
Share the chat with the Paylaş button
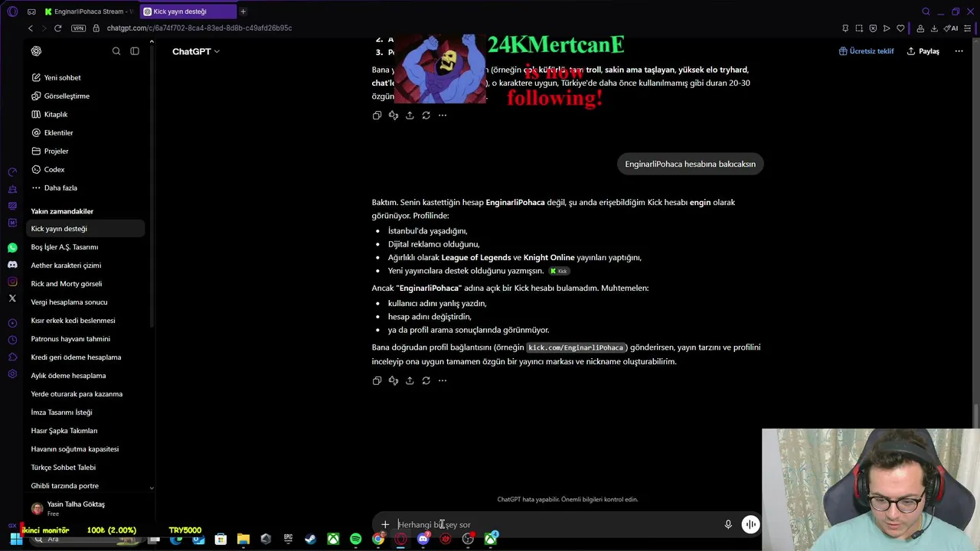click(923, 51)
